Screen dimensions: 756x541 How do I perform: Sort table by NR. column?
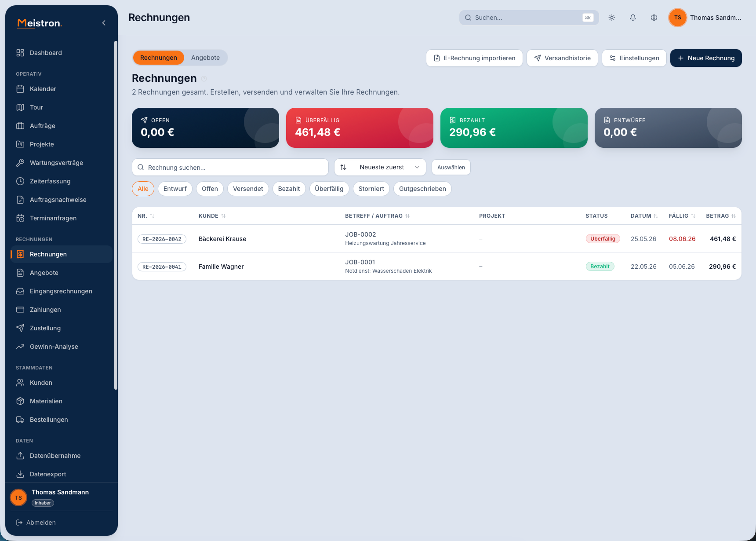[146, 216]
